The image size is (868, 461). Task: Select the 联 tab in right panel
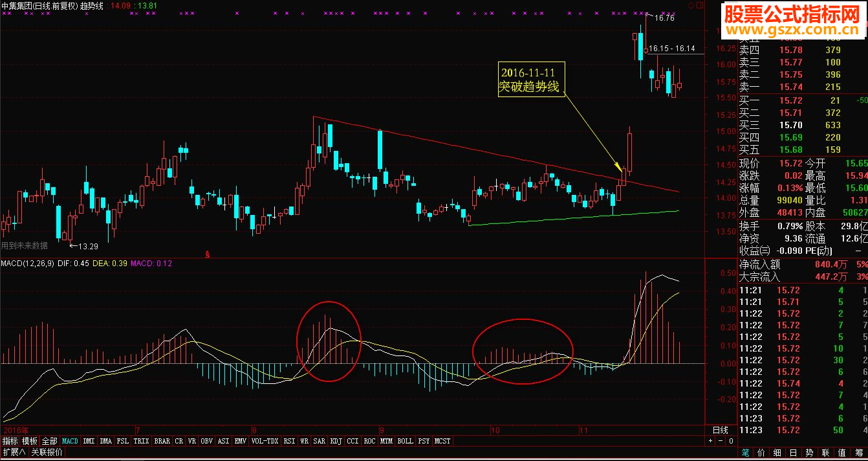tap(825, 453)
